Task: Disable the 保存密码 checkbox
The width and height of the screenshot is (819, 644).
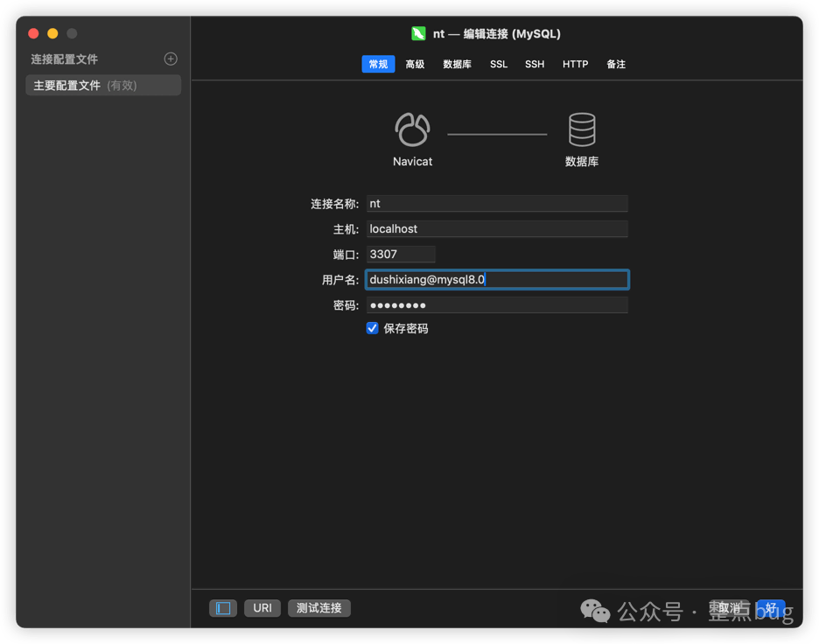Action: (372, 327)
